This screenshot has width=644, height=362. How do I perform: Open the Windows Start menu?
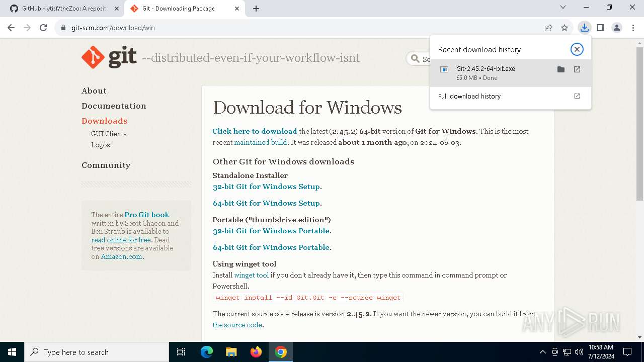pyautogui.click(x=12, y=352)
